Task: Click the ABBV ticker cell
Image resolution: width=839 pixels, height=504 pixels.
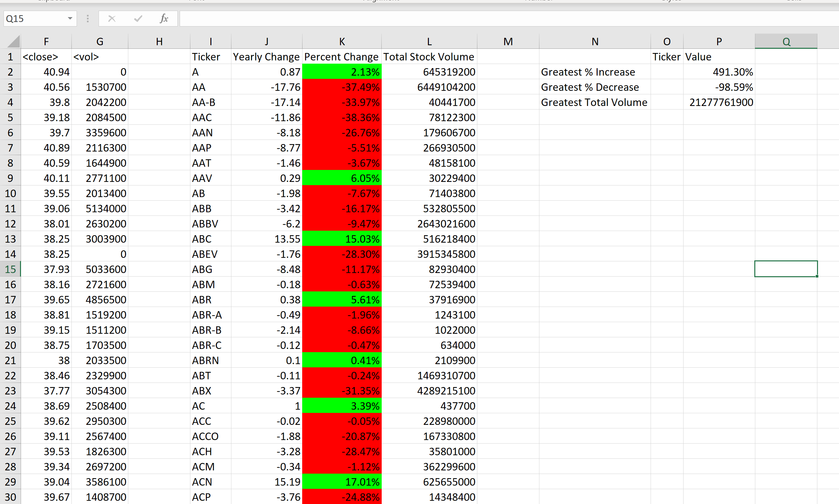Action: (x=210, y=224)
